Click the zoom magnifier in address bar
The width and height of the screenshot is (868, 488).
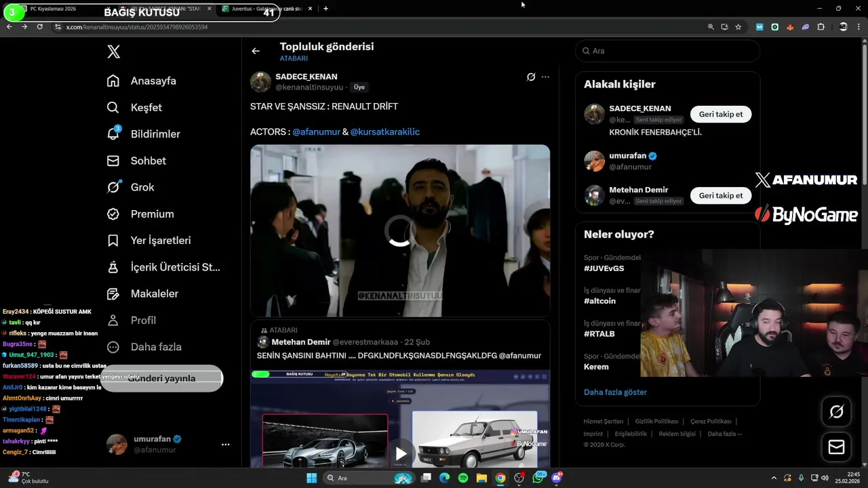click(711, 27)
